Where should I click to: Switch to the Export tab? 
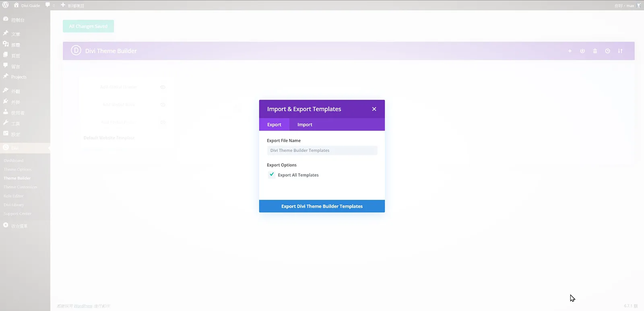tap(274, 124)
